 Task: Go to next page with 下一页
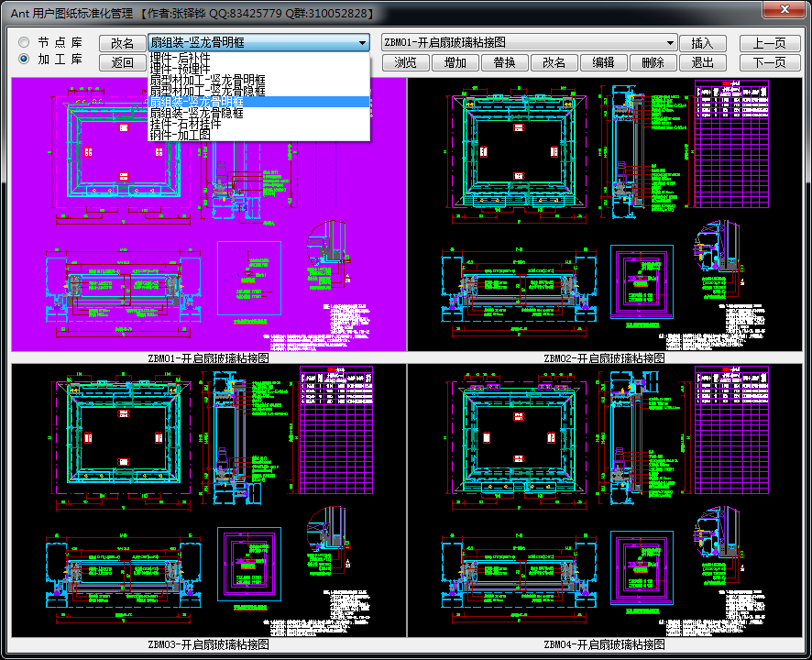770,62
